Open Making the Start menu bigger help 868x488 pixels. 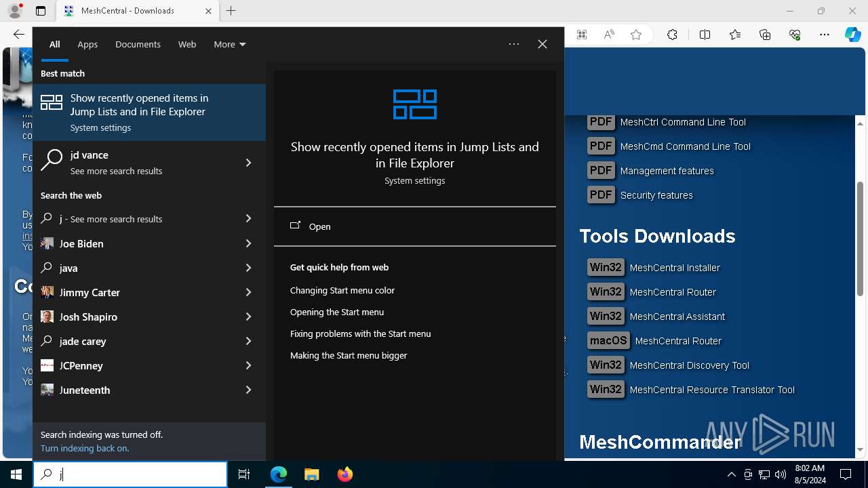[349, 355]
